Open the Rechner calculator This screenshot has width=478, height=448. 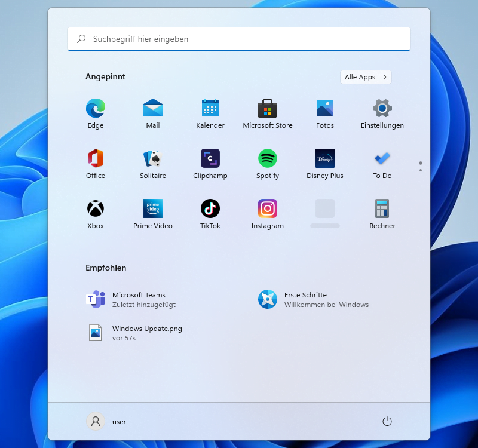(382, 214)
